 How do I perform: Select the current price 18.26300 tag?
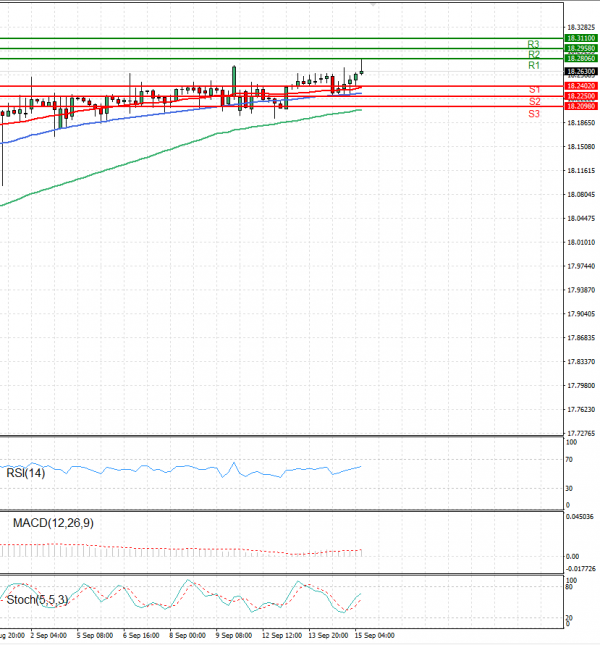point(581,72)
